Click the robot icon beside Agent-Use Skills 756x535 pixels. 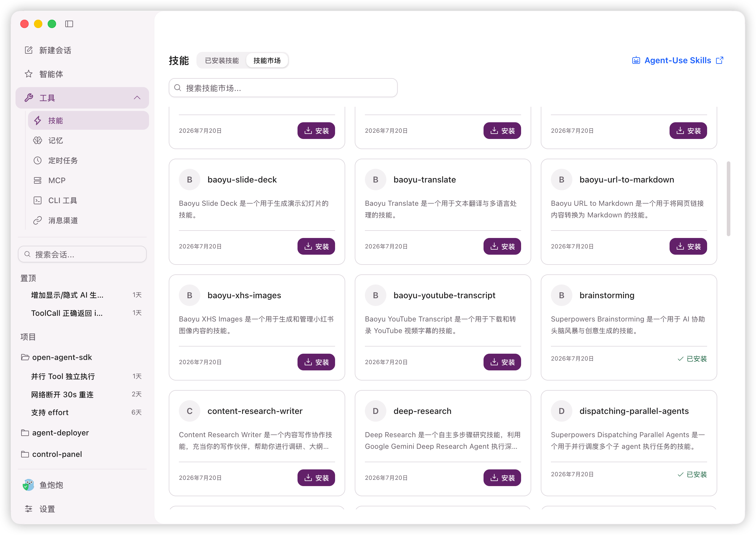pyautogui.click(x=636, y=60)
